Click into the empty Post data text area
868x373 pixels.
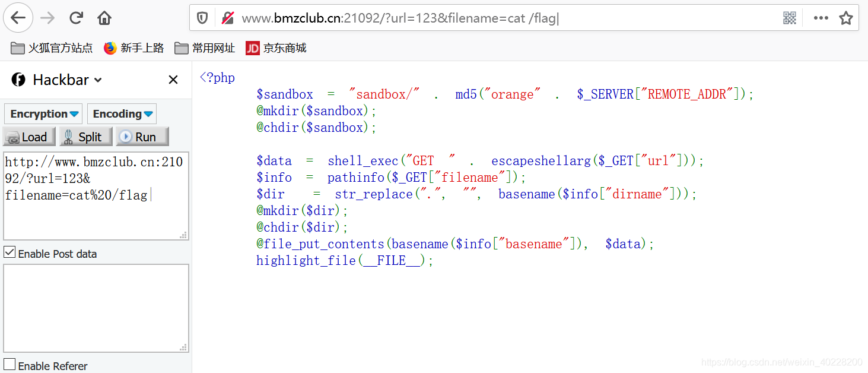click(x=96, y=308)
